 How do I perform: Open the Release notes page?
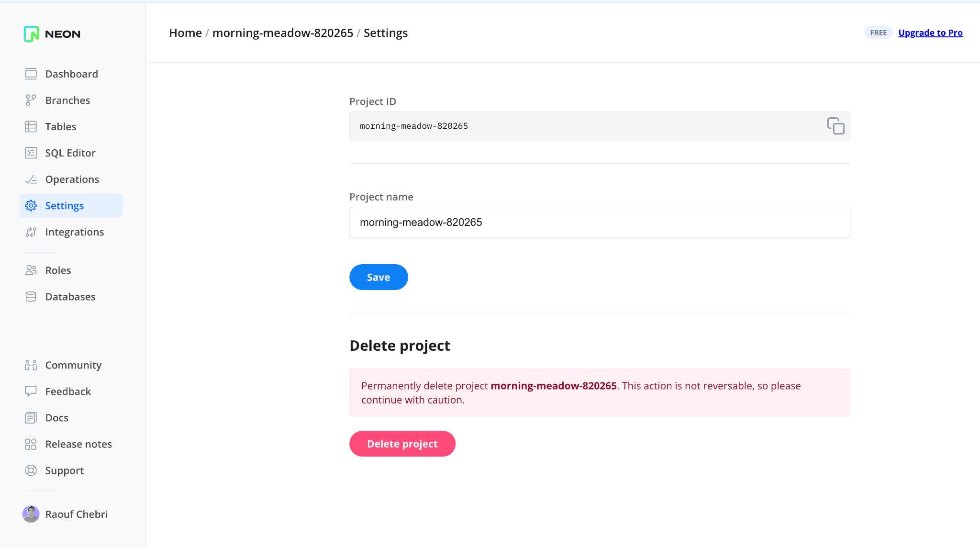(x=78, y=444)
